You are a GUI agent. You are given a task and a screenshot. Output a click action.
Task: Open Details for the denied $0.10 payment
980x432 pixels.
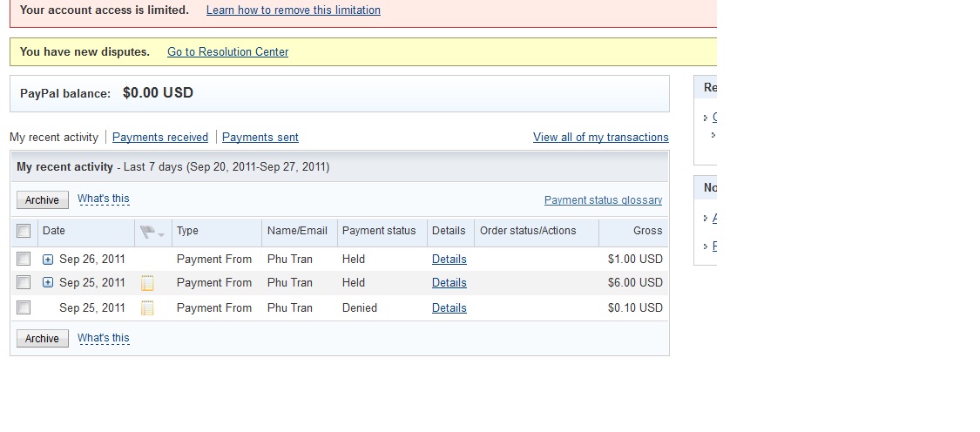click(x=449, y=308)
